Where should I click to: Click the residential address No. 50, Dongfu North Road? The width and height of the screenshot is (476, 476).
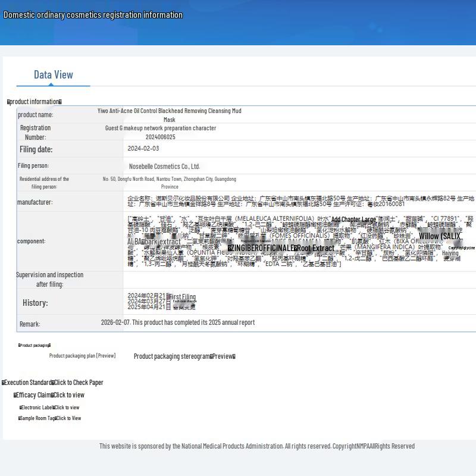[x=170, y=183]
